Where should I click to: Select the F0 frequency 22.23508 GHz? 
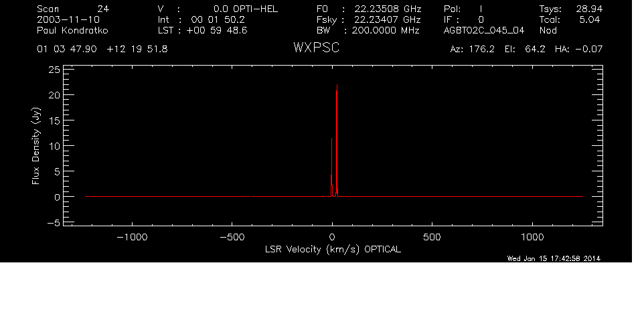388,9
